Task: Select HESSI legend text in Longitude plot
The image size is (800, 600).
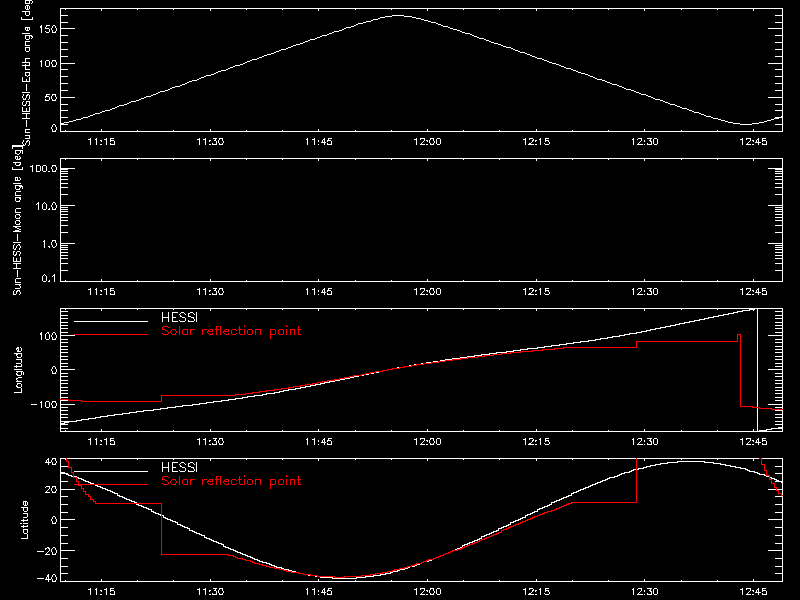Action: tap(179, 317)
